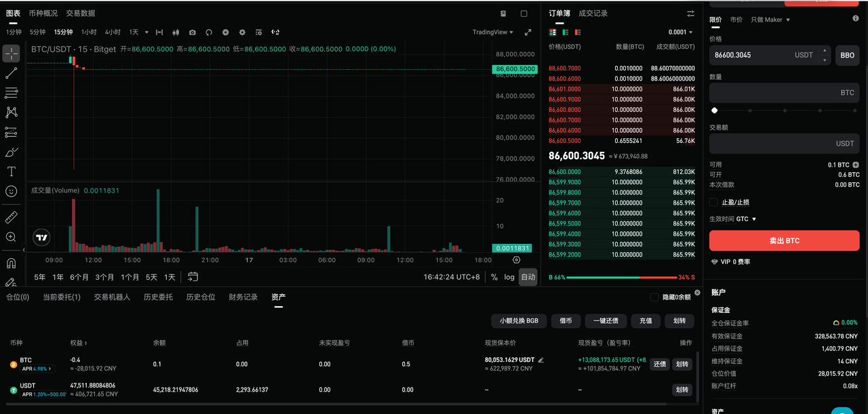Open the TradingView chart source dropdown
Viewport: 868px width, 414px height.
pyautogui.click(x=493, y=32)
